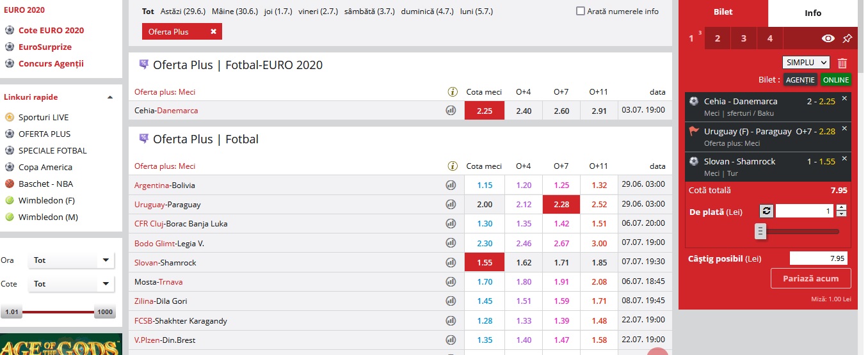Open Age of the Gods banner
This screenshot has height=355, width=868.
[x=61, y=344]
